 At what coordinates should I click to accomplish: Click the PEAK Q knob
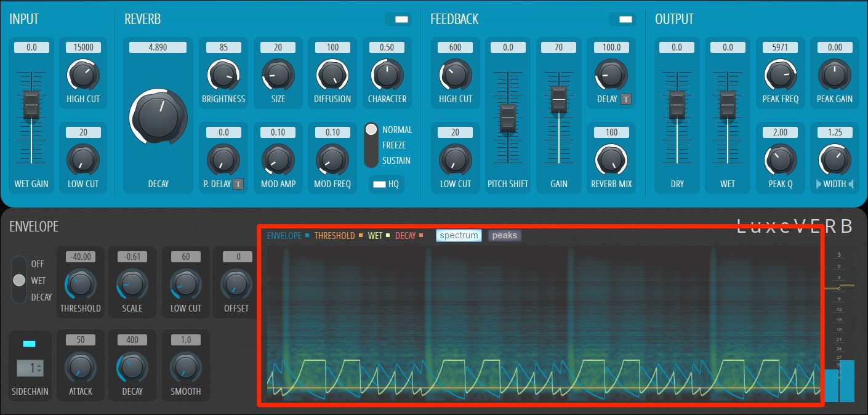click(781, 160)
